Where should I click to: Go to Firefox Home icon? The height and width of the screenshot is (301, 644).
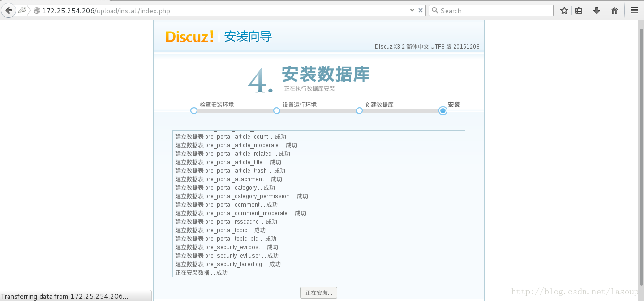[x=615, y=10]
